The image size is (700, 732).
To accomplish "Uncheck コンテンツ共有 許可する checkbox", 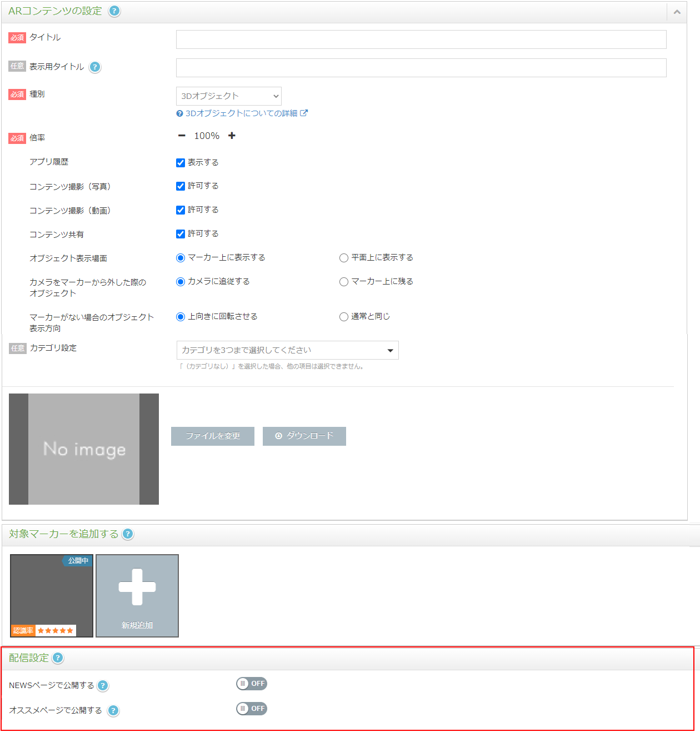I will [181, 234].
